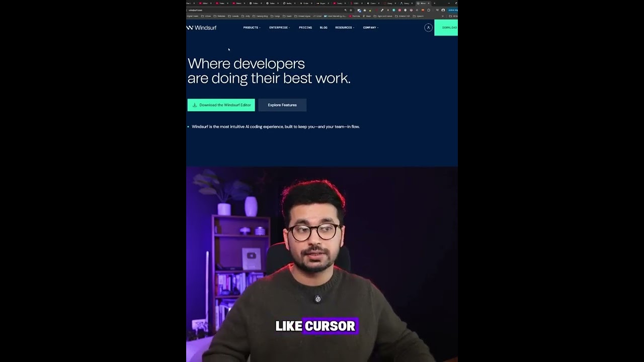Open the Canada bookmark folder
644x362 pixels.
233,16
